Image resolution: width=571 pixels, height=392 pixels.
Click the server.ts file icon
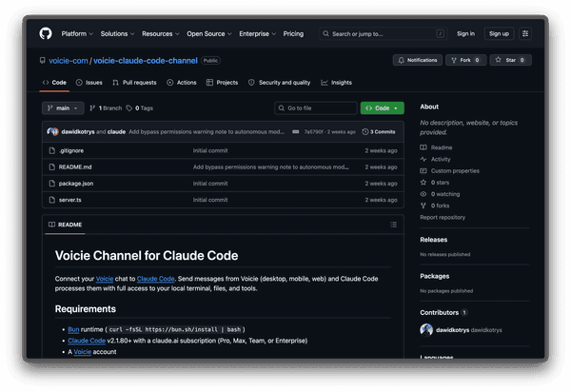[x=52, y=200]
